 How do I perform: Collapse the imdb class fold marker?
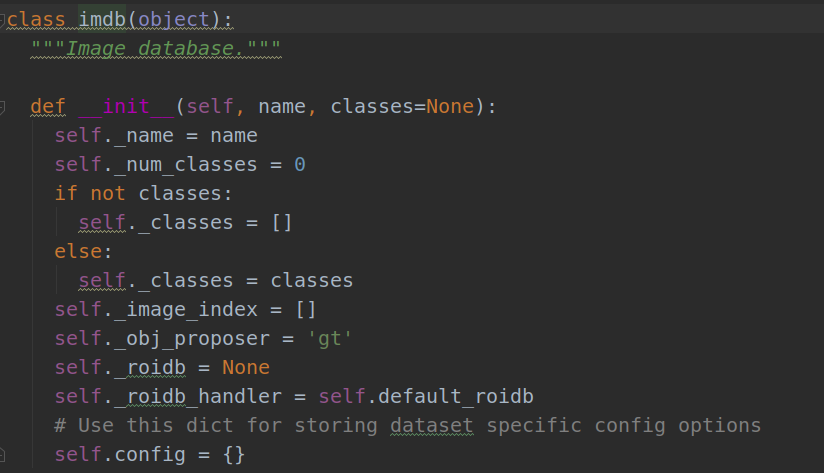click(3, 19)
